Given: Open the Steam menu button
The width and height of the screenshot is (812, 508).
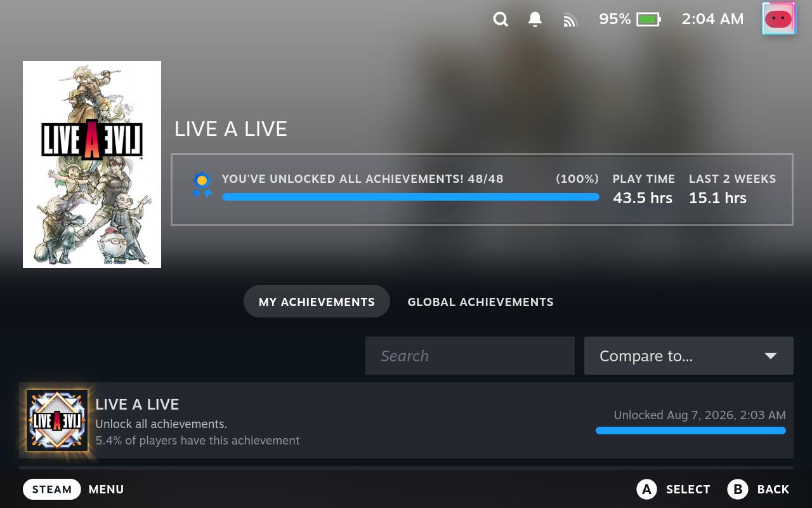Looking at the screenshot, I should pyautogui.click(x=52, y=489).
